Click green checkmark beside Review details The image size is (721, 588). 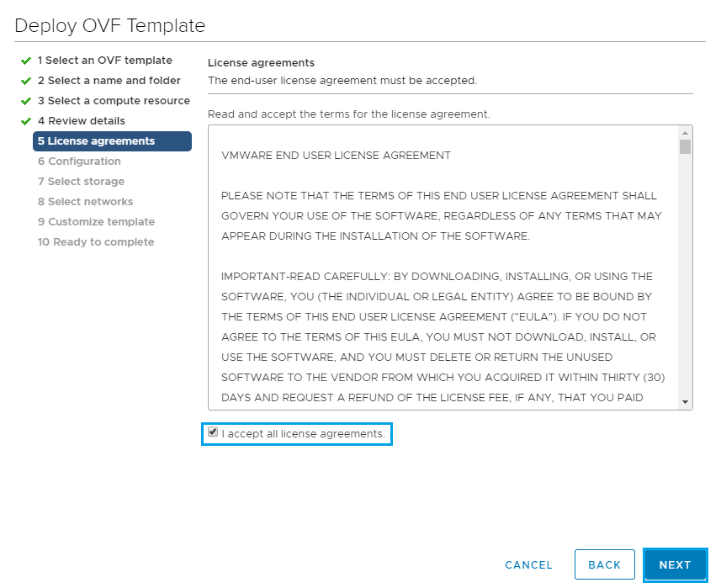coord(26,121)
